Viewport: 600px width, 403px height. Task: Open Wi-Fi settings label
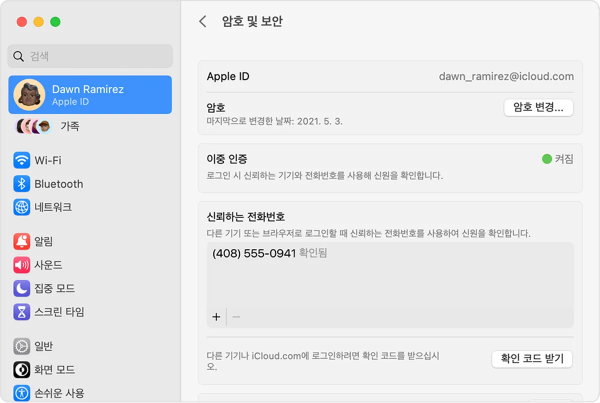(x=48, y=160)
